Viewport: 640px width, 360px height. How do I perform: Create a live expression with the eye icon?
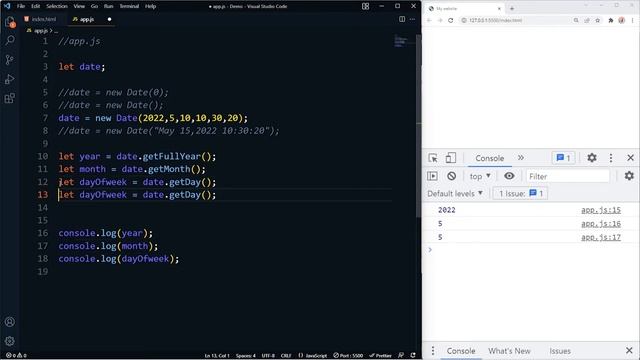tap(509, 176)
